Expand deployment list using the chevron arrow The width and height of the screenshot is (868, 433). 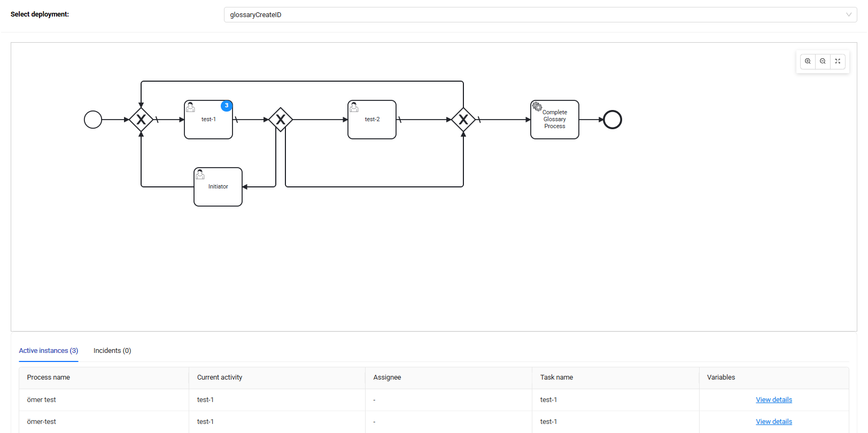click(849, 15)
